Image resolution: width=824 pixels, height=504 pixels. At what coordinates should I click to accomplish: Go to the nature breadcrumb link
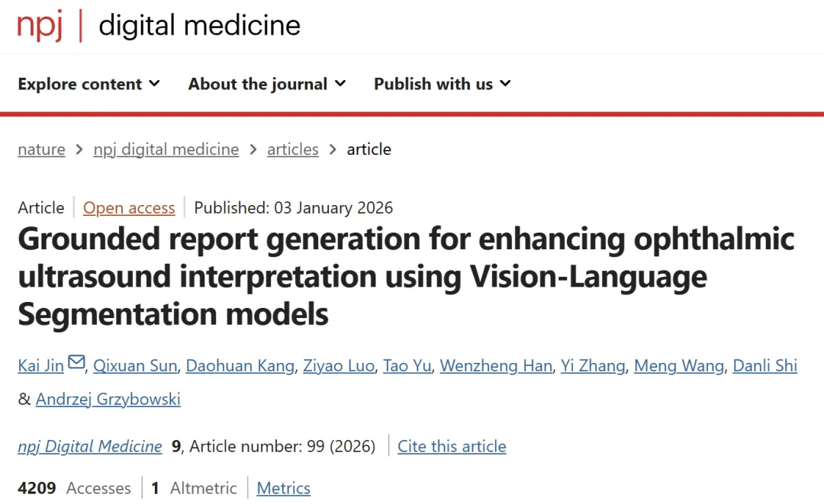tap(41, 149)
